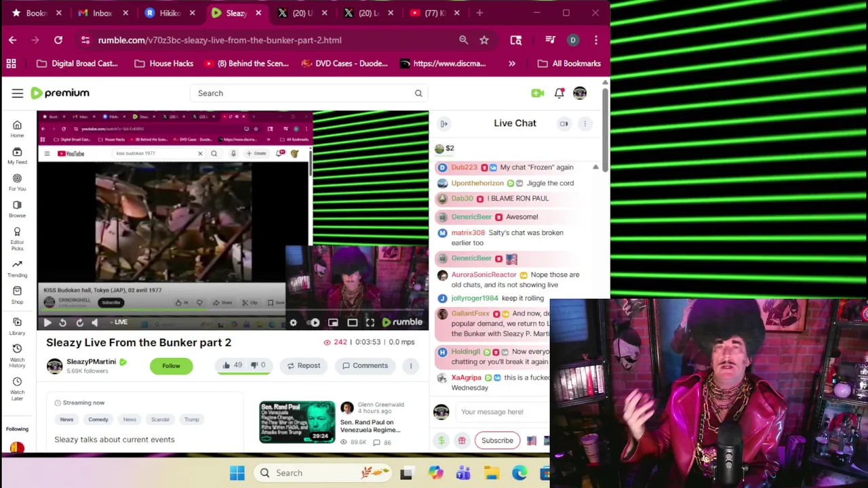Bookmark this page with the star icon
This screenshot has width=868, height=488.
pos(484,40)
